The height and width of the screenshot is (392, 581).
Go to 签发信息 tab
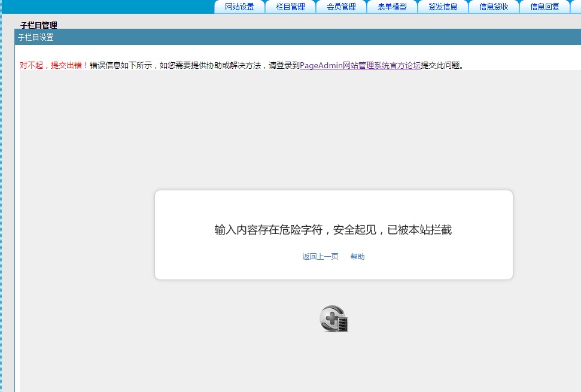click(x=443, y=7)
